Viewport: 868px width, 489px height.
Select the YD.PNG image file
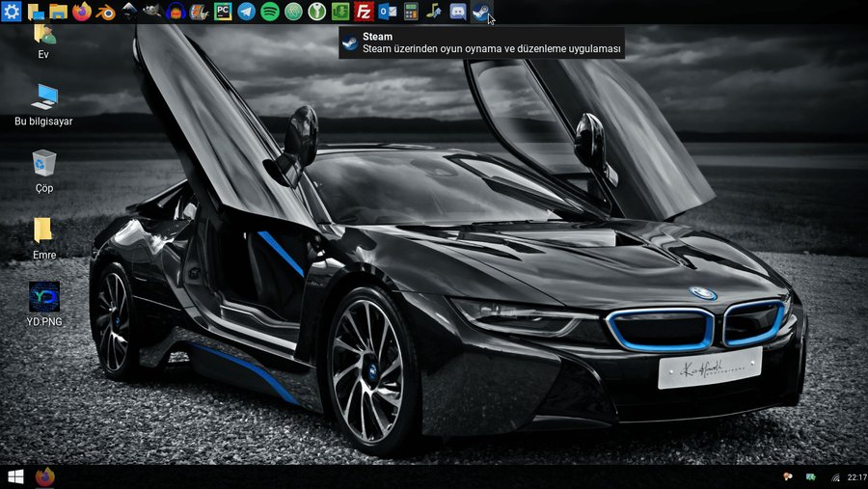[43, 297]
